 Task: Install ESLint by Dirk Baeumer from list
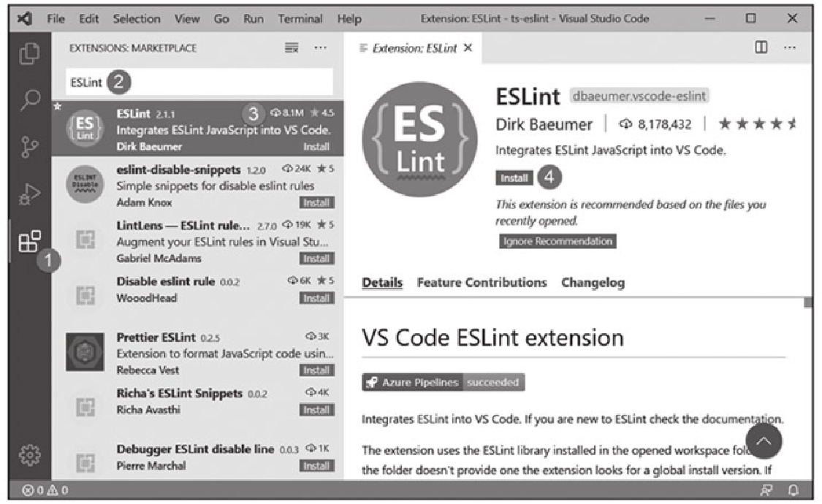pyautogui.click(x=316, y=147)
